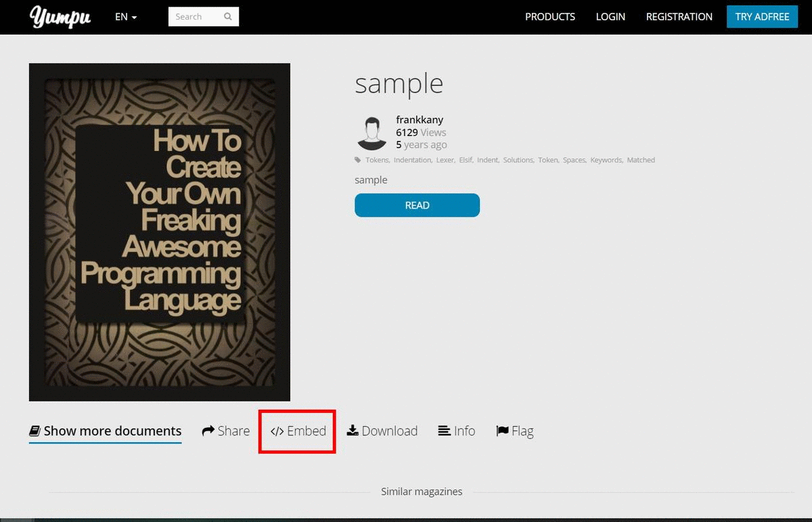The width and height of the screenshot is (812, 522).
Task: Open the PRODUCTS menu
Action: click(x=550, y=17)
